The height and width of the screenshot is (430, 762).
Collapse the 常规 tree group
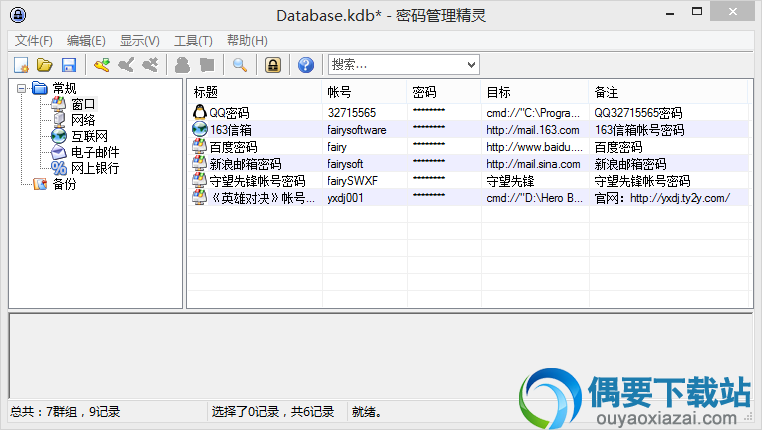point(21,88)
